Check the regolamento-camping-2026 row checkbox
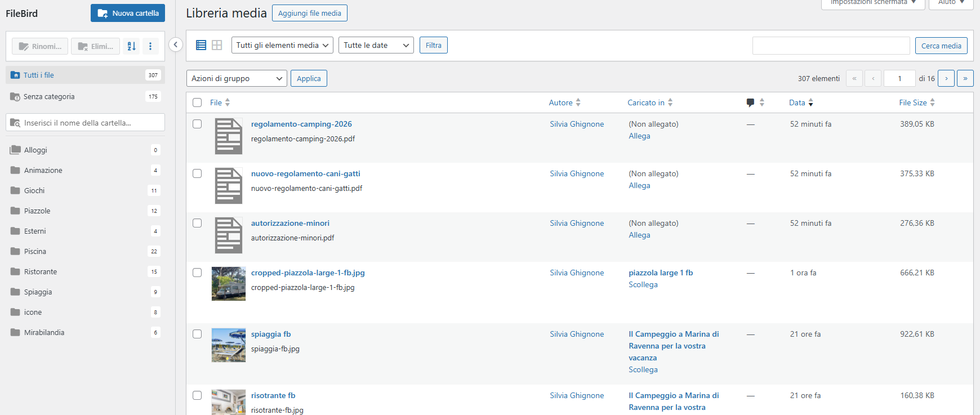This screenshot has height=415, width=980. [x=197, y=124]
